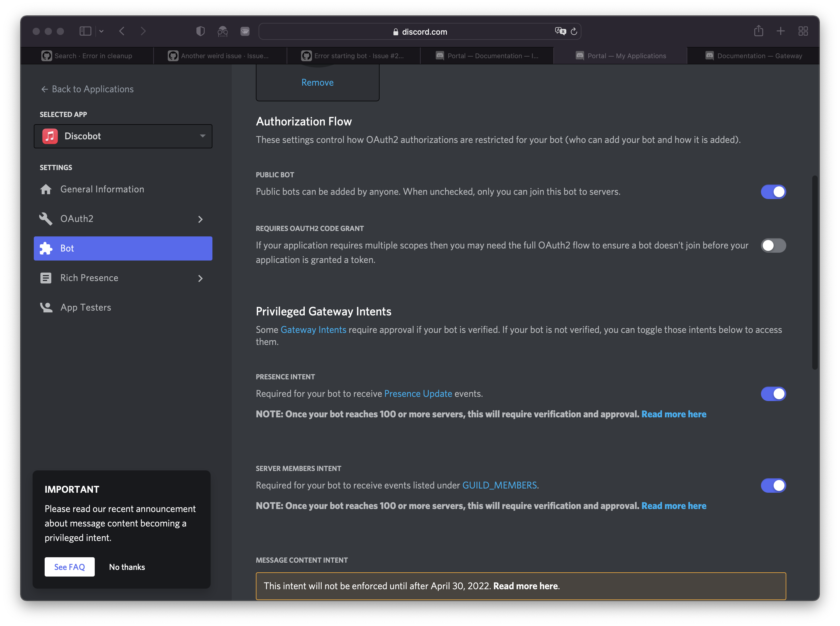Disable the Public Bot toggle

(773, 192)
